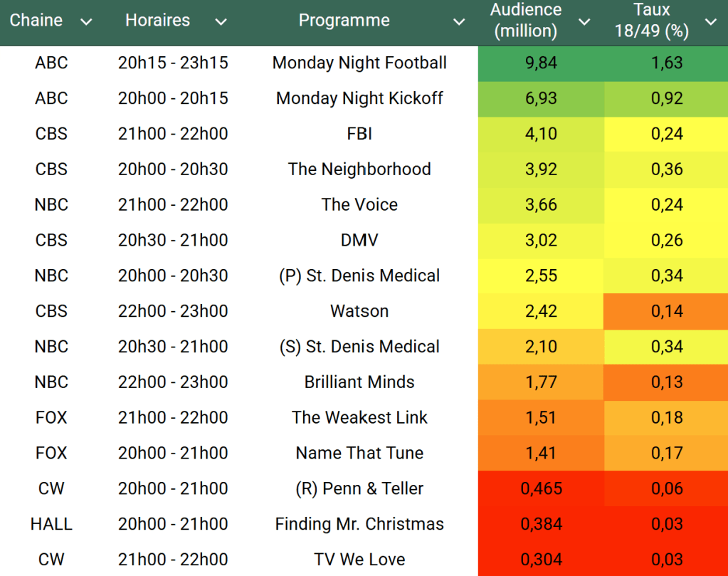Image resolution: width=728 pixels, height=576 pixels.
Task: Click the 1,63 rating cell
Action: (667, 63)
